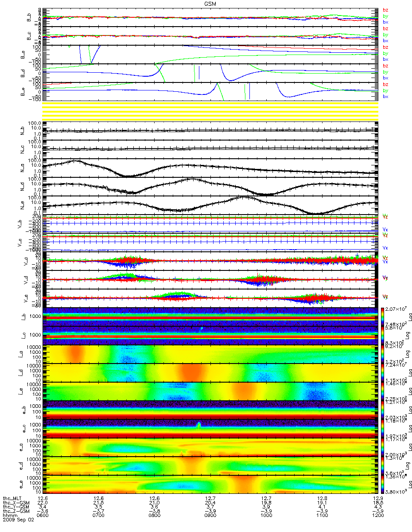Click Y-GSM value 4.1
The width and height of the screenshot is (412, 532).
tap(322, 507)
